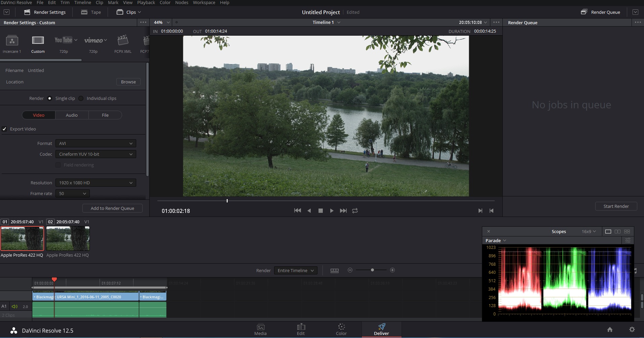Select the Individual clips render option
The height and width of the screenshot is (338, 644).
click(81, 98)
